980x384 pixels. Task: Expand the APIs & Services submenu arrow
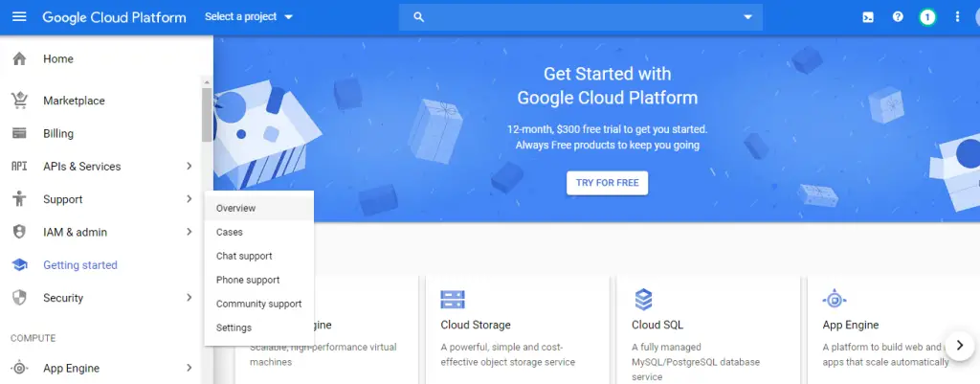point(189,167)
